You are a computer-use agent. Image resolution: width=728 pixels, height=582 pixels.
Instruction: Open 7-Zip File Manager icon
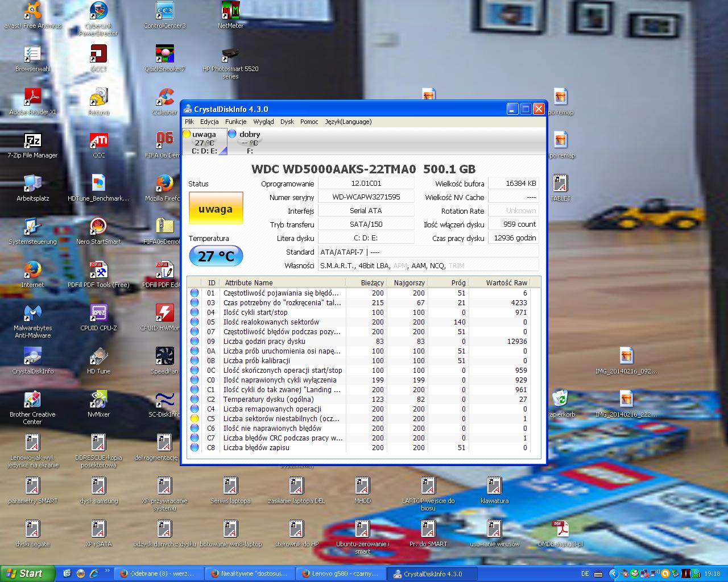33,145
